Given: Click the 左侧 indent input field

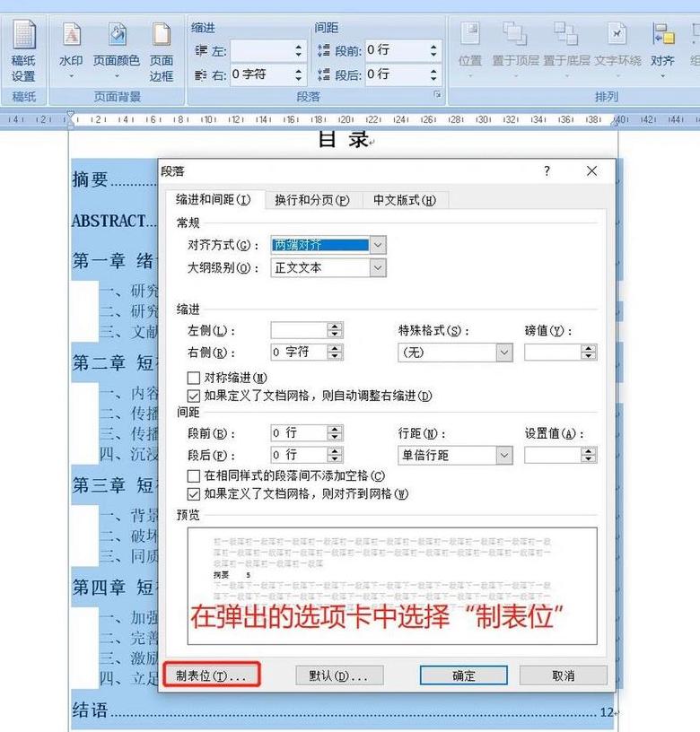Looking at the screenshot, I should click(x=299, y=330).
